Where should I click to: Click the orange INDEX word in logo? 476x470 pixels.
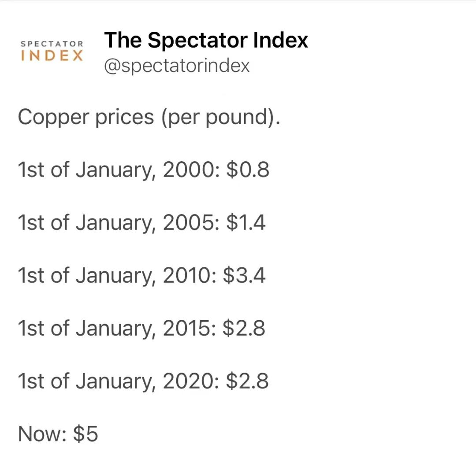pos(52,56)
